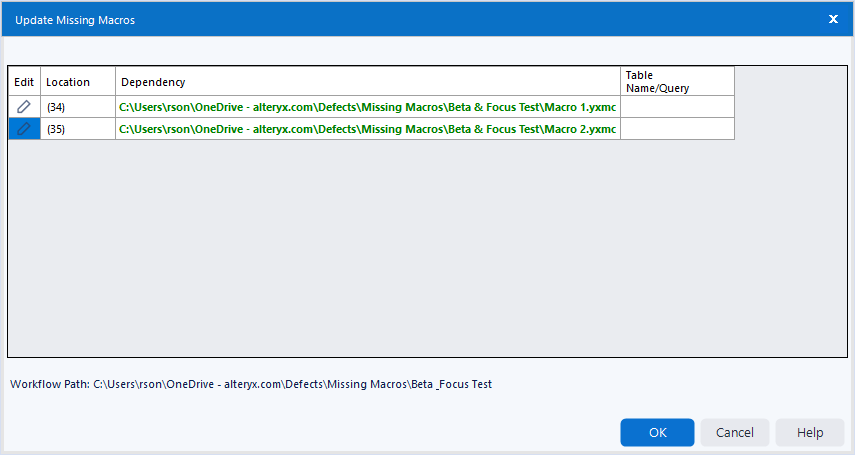Viewport: 855px width, 455px height.
Task: Open Help for Update Missing Macros
Action: coord(810,433)
